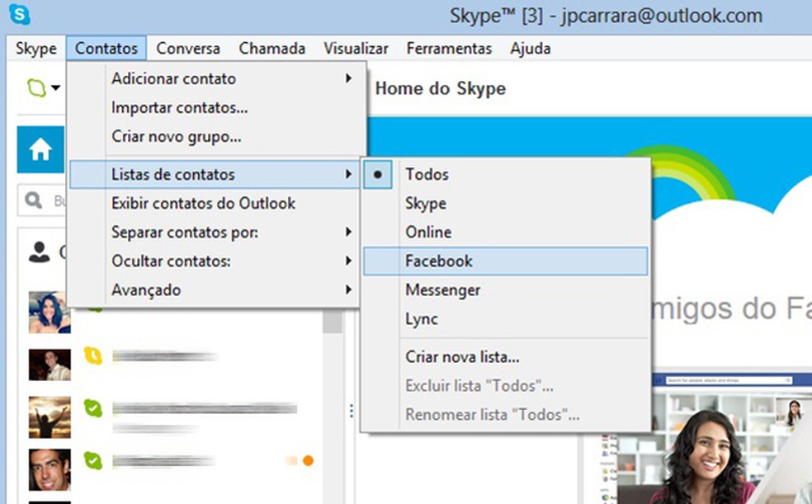Image resolution: width=812 pixels, height=504 pixels.
Task: Click the orange unread notification dot
Action: click(x=308, y=459)
